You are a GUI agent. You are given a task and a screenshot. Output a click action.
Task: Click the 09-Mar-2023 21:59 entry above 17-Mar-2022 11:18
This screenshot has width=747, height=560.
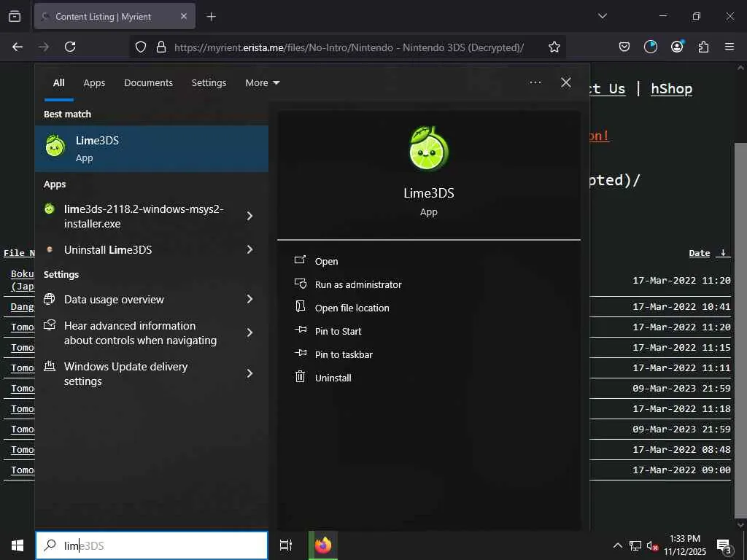[681, 388]
